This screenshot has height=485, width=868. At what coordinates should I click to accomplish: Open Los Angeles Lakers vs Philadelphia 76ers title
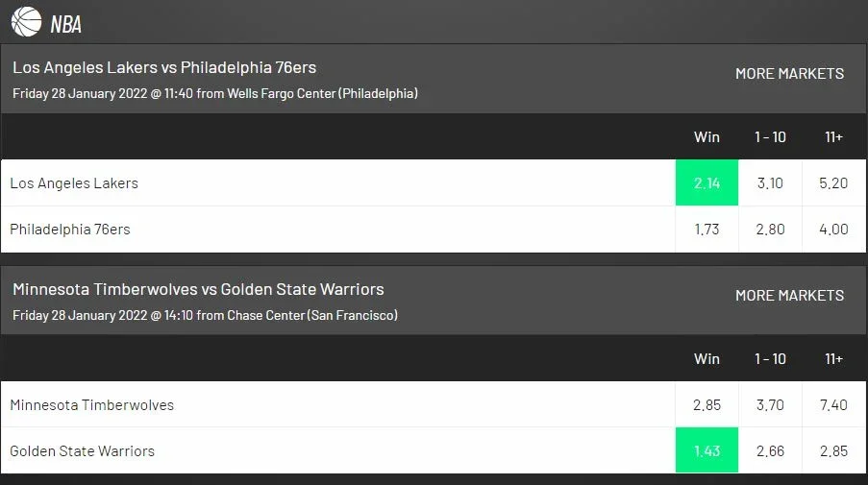click(x=164, y=67)
